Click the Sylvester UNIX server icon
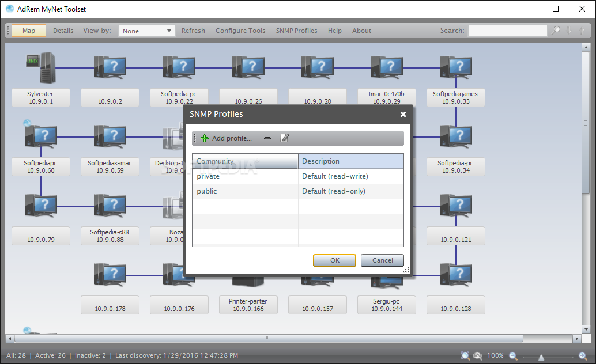 pyautogui.click(x=41, y=67)
